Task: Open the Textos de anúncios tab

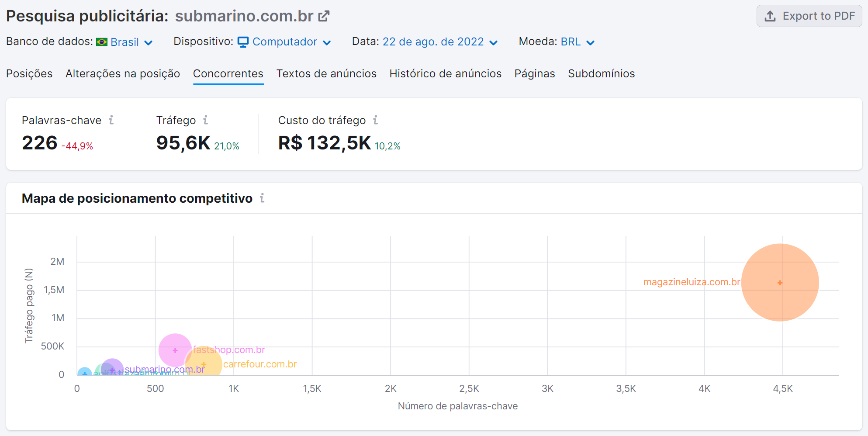Action: coord(326,73)
